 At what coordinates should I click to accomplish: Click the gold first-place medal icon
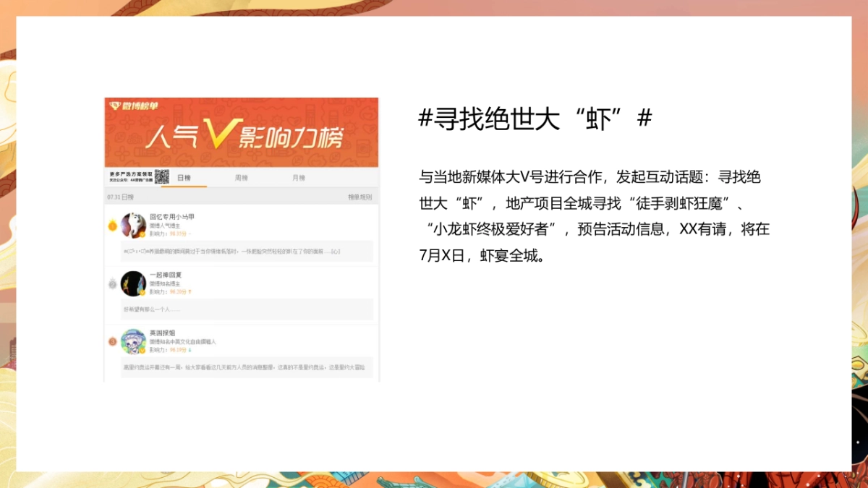(x=112, y=226)
